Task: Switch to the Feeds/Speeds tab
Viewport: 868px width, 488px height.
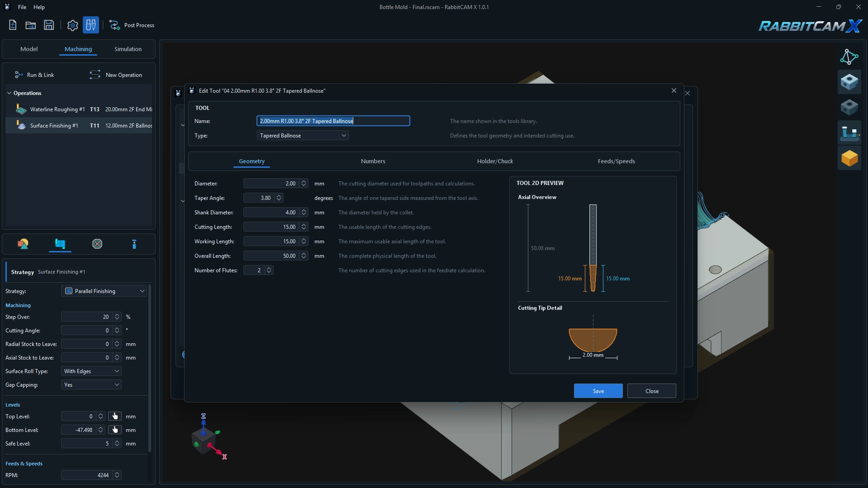Action: (616, 161)
